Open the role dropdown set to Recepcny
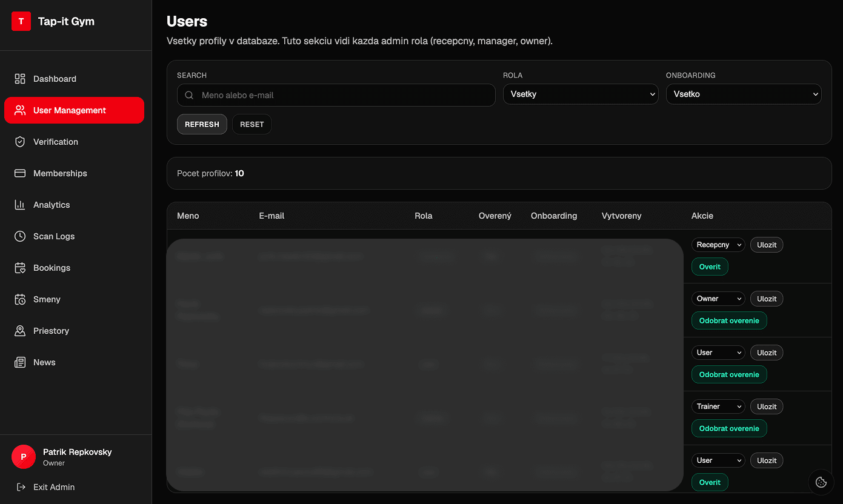The width and height of the screenshot is (843, 504). 718,245
